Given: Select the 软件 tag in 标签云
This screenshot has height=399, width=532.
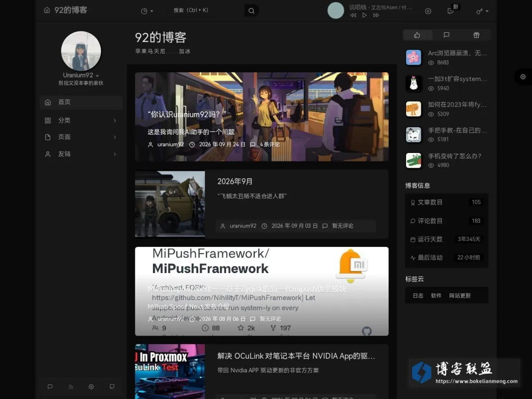Looking at the screenshot, I should point(436,296).
